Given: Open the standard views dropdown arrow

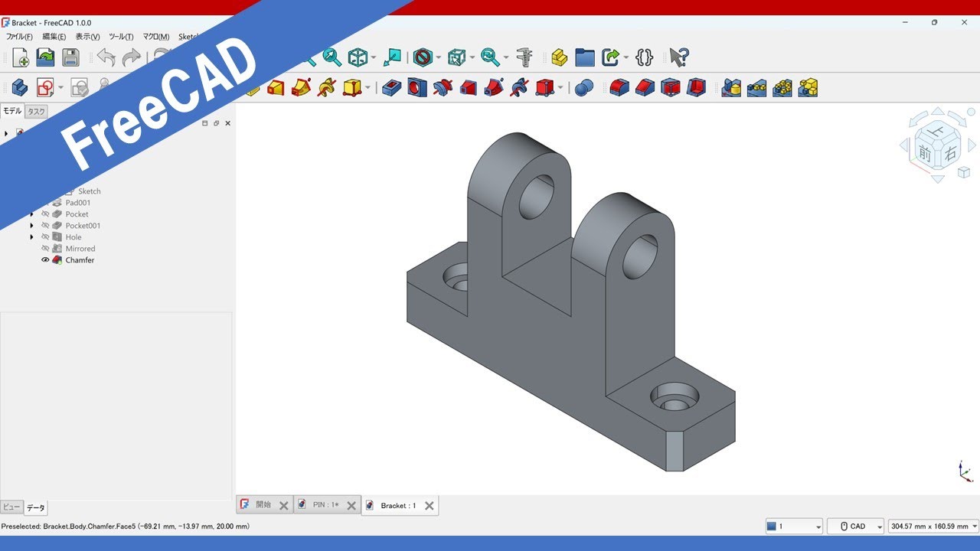Looking at the screenshot, I should [374, 58].
